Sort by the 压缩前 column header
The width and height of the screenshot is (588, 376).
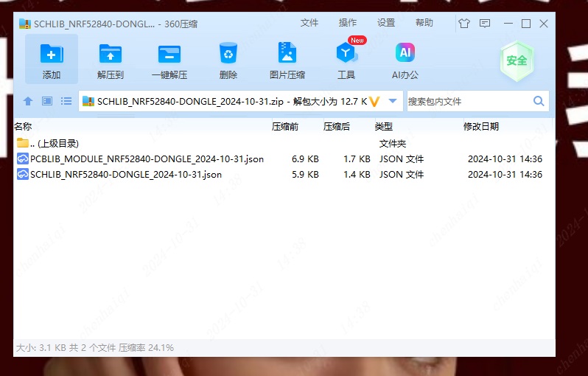click(x=285, y=127)
